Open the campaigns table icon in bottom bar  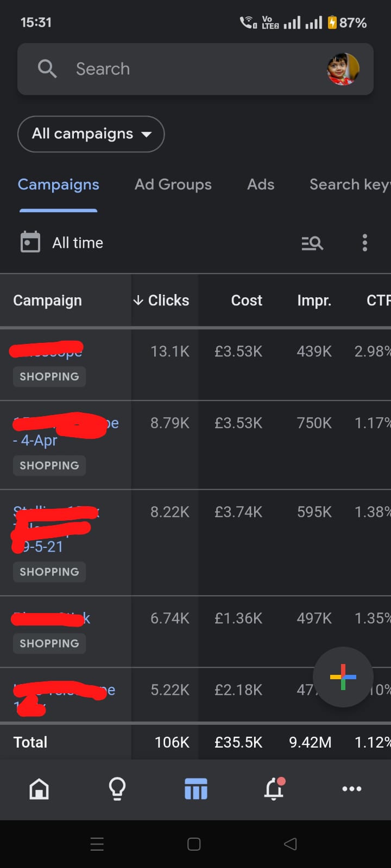tap(195, 789)
